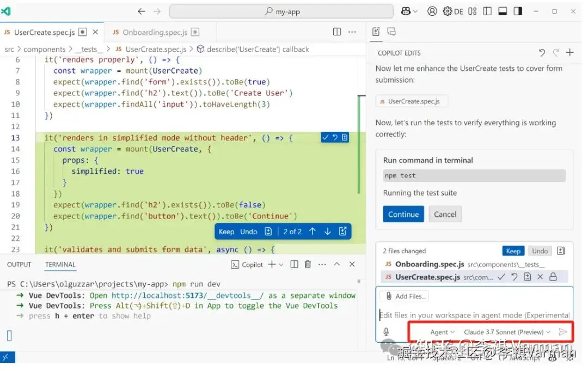Open the terminal launch profile dropdown
This screenshot has width=588, height=371.
tap(281, 264)
